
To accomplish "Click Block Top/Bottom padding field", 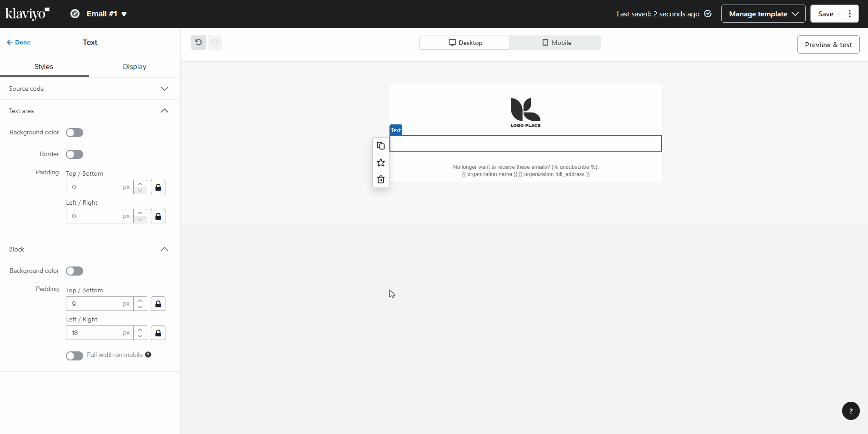I will point(100,304).
